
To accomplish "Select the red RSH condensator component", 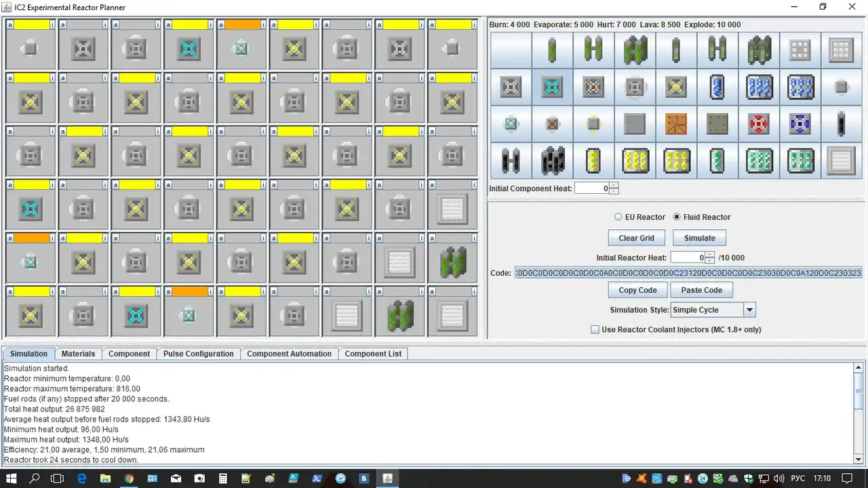I will click(758, 124).
